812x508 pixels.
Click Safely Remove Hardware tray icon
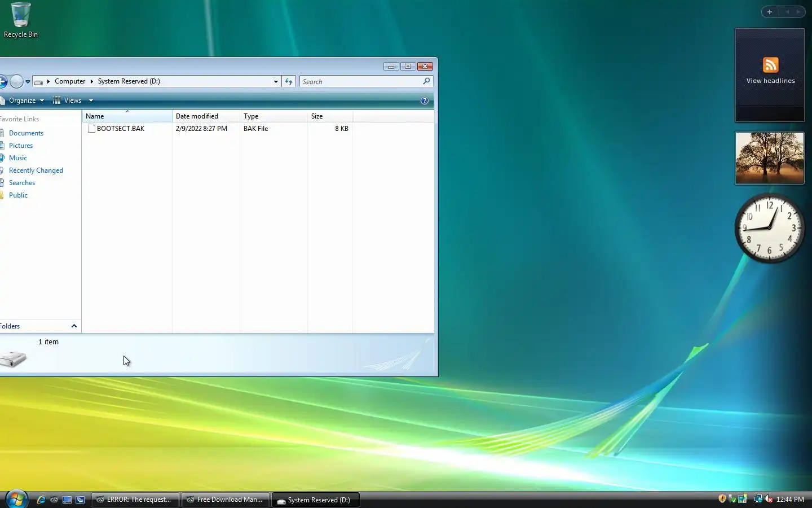pos(732,499)
